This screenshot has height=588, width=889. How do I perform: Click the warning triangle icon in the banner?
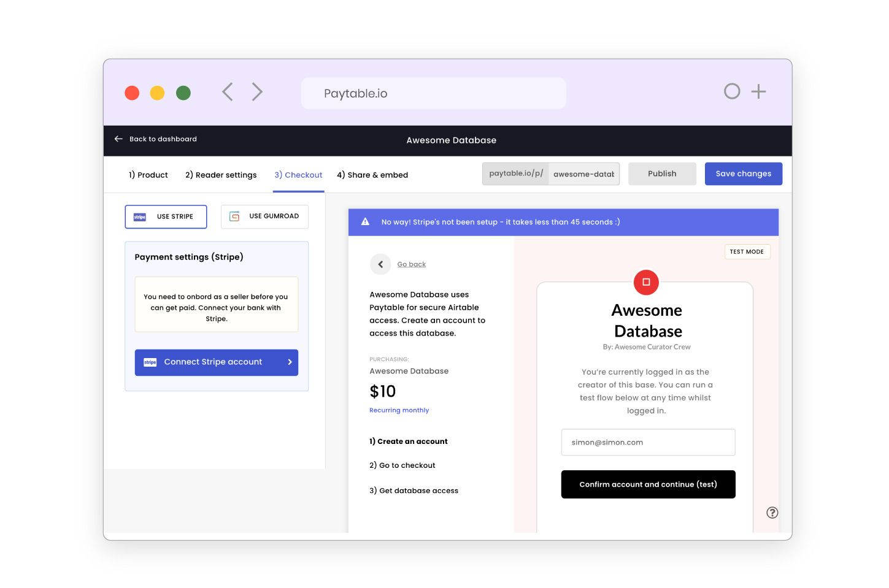(x=365, y=222)
